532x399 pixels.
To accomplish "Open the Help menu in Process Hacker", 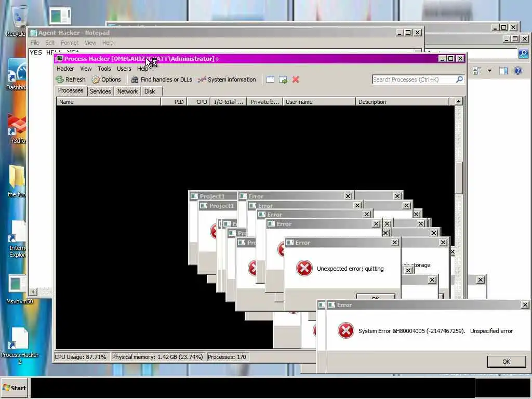I will point(142,69).
